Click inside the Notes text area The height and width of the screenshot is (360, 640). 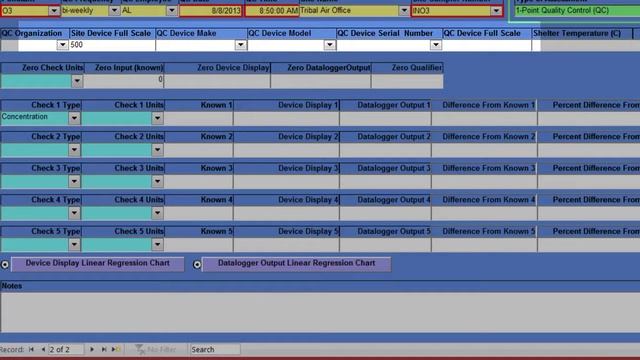(x=320, y=312)
